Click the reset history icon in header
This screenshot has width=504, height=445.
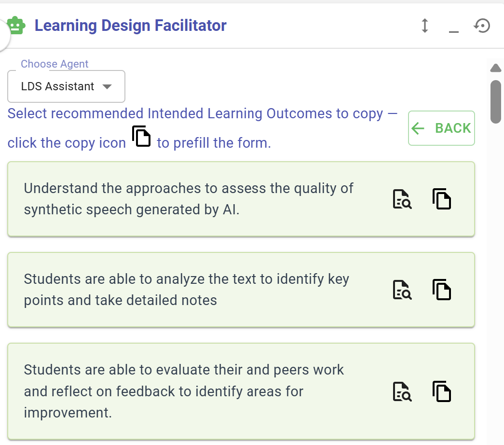[x=482, y=26]
